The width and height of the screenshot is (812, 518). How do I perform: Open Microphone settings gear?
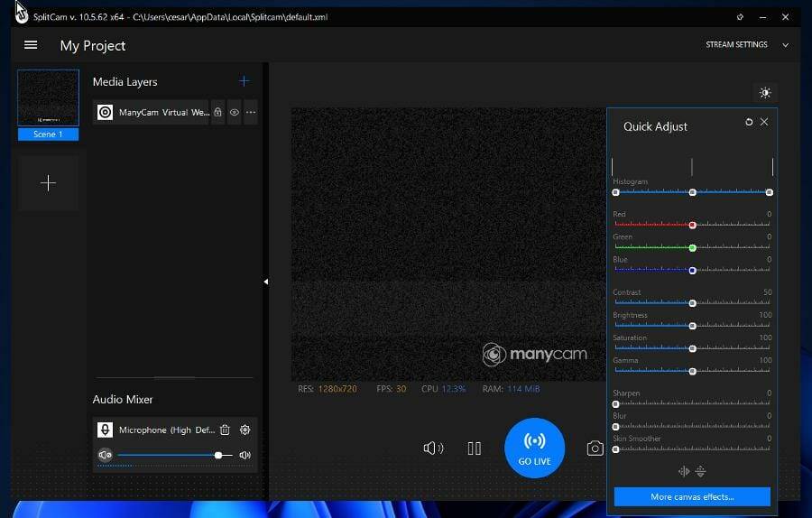click(x=245, y=430)
